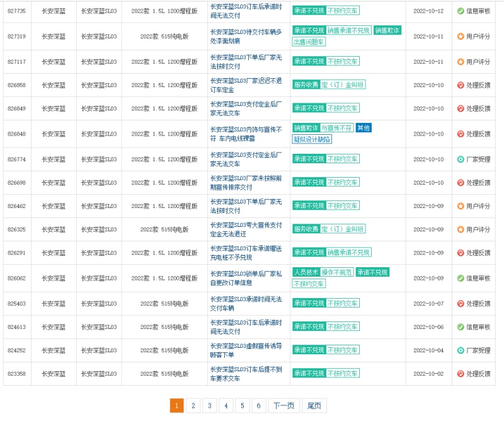Click 2022款 515纯电版 in row 826325
The image size is (504, 421).
coord(164,229)
